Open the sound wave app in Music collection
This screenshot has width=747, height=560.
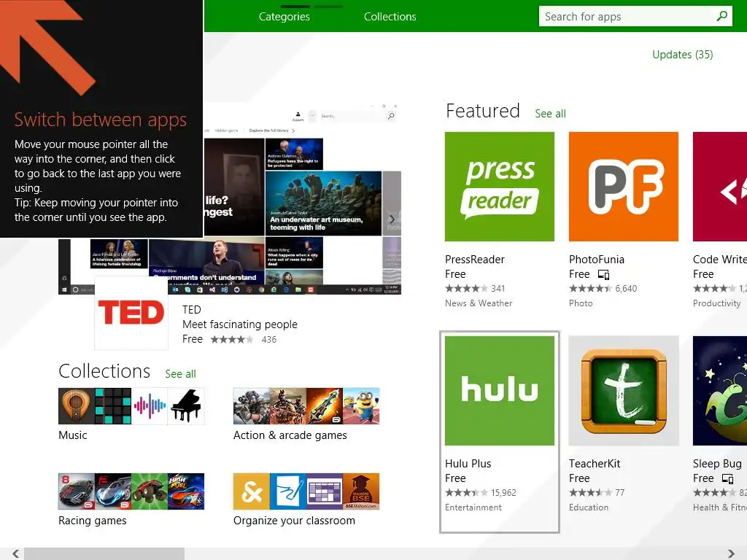149,406
